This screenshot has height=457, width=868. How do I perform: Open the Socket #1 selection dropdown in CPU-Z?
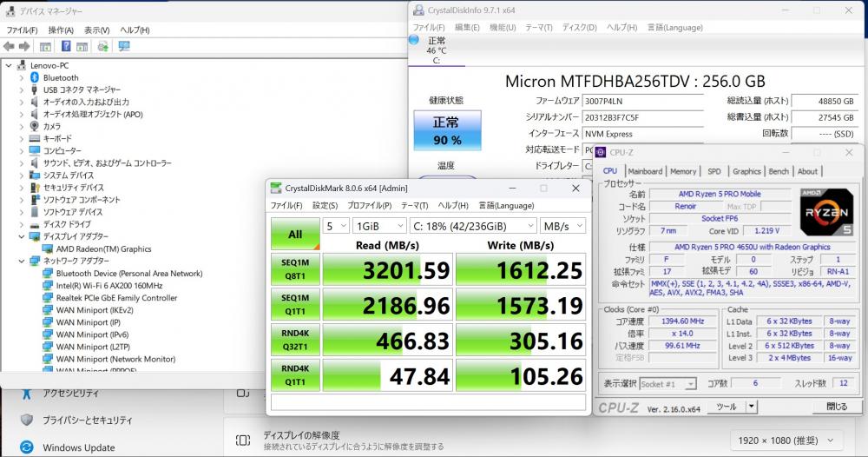(x=667, y=384)
